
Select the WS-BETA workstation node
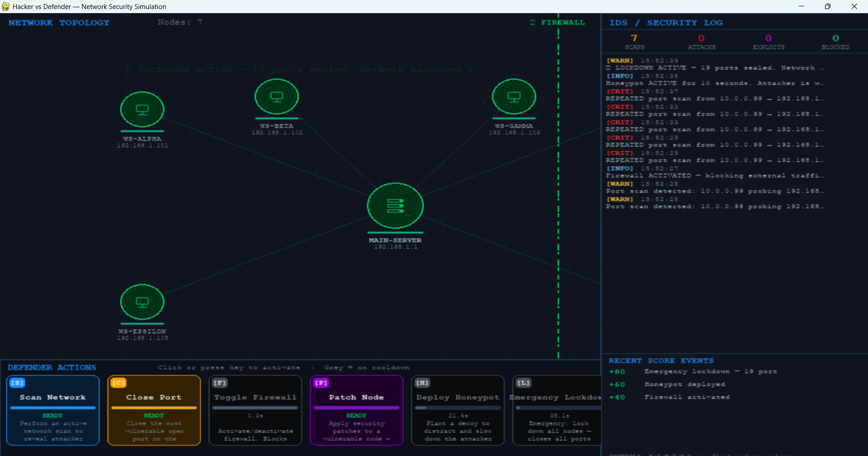277,96
